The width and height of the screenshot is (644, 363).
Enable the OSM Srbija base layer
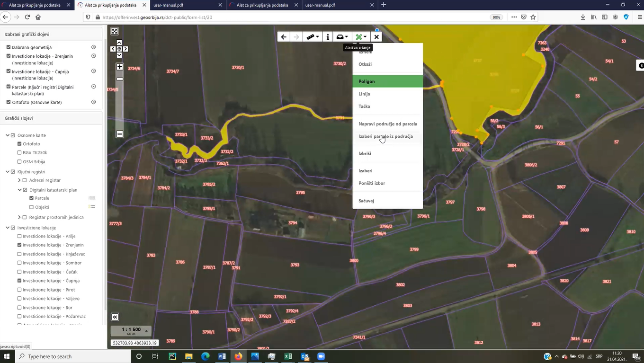tap(19, 162)
